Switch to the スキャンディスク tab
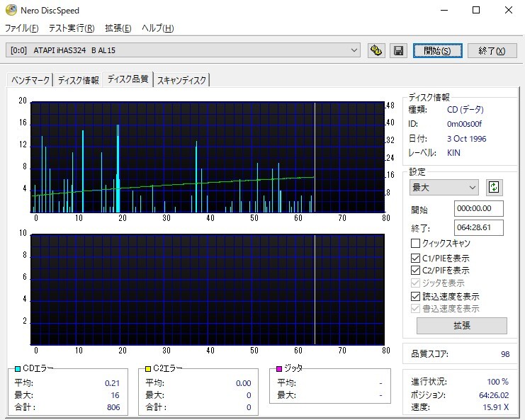This screenshot has height=420, width=525. pyautogui.click(x=182, y=80)
